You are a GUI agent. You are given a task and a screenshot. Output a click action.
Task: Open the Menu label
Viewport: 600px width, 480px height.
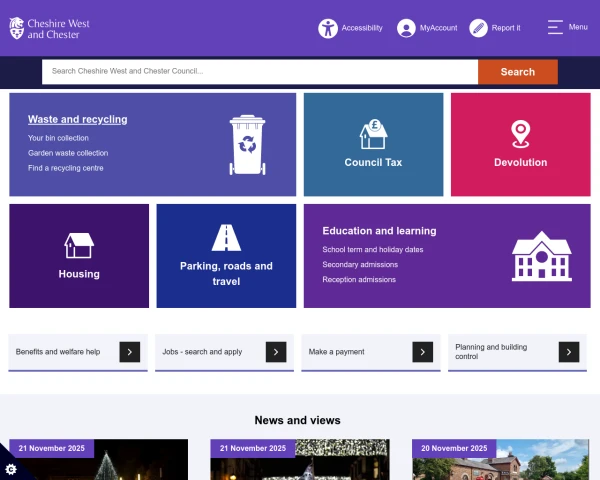point(578,27)
